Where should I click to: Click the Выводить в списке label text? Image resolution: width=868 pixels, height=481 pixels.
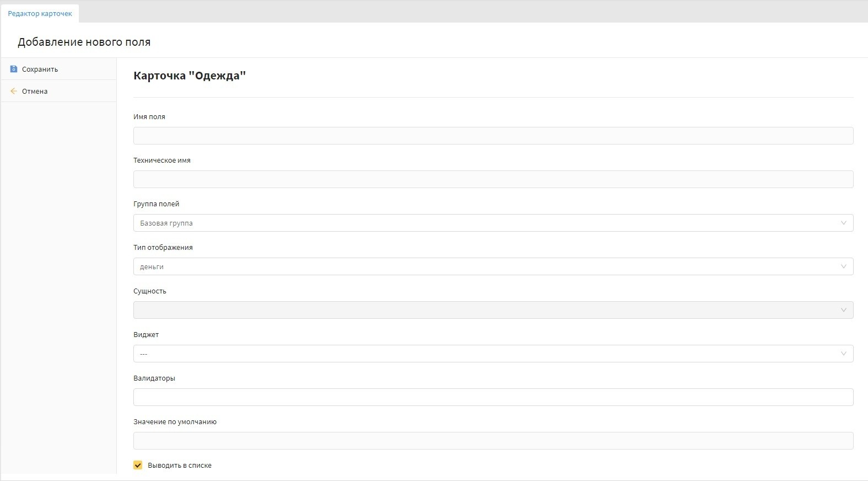pos(180,466)
